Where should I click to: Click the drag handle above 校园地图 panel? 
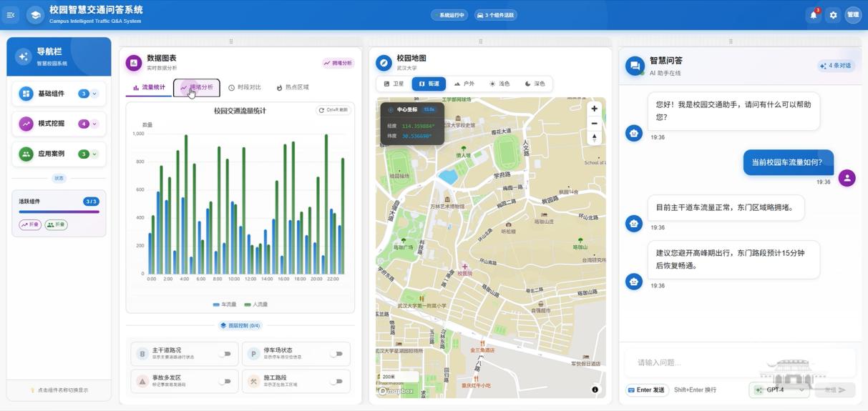(480, 41)
